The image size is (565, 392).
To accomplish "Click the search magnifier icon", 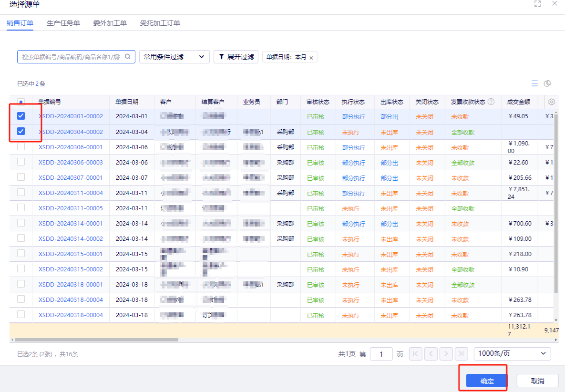I will (128, 57).
